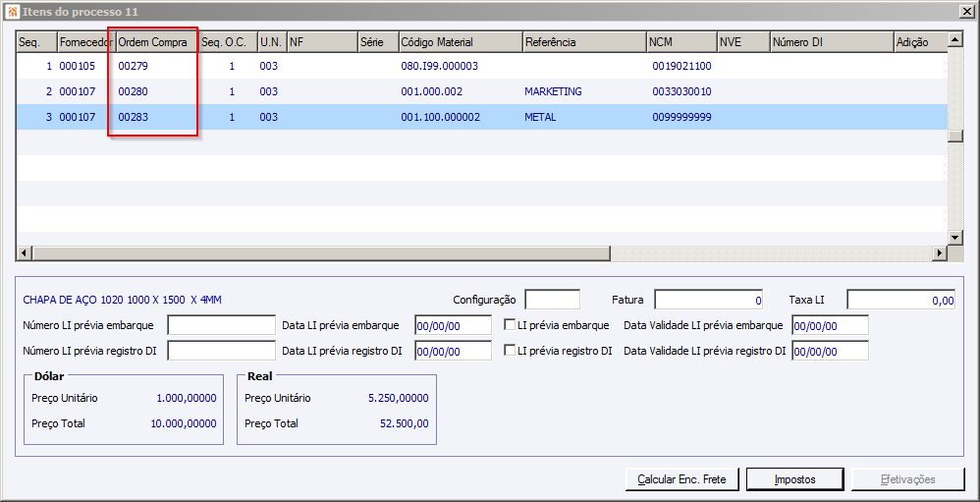Click the Código Material column header
The image size is (980, 502).
[459, 42]
